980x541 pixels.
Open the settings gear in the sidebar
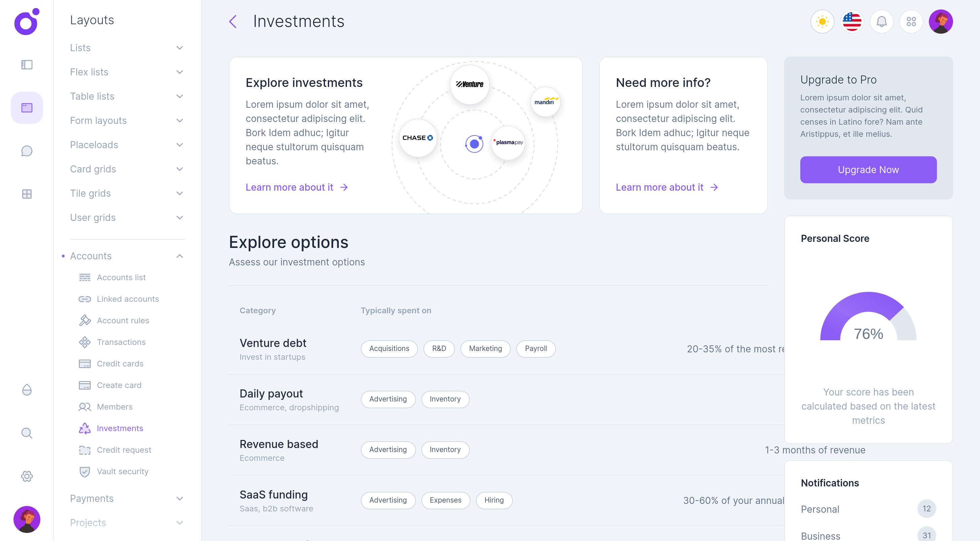[27, 476]
